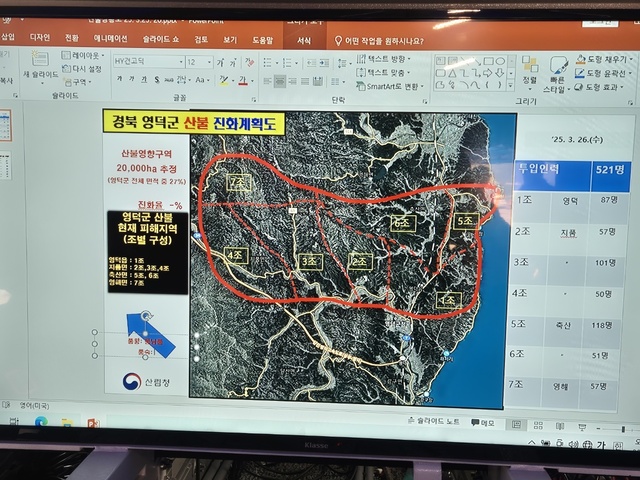This screenshot has width=640, height=480.
Task: Switch to the Slide Show (슬라이드 쇼) tab
Action: [x=160, y=39]
